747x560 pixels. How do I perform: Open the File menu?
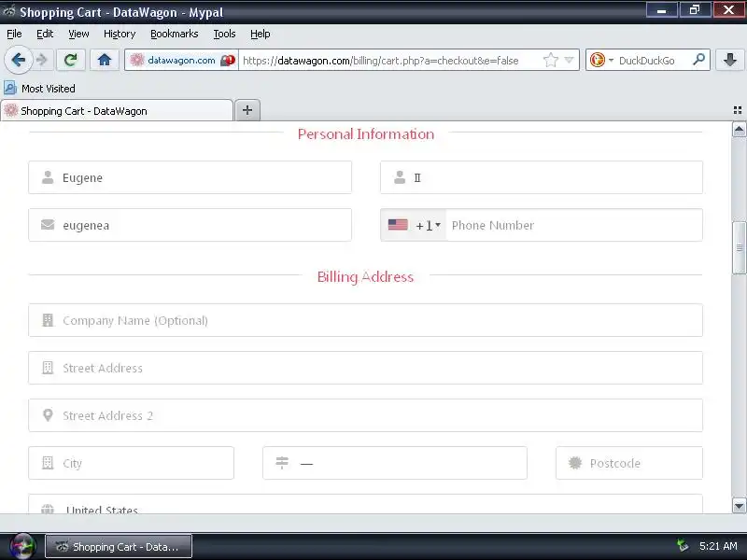point(14,34)
